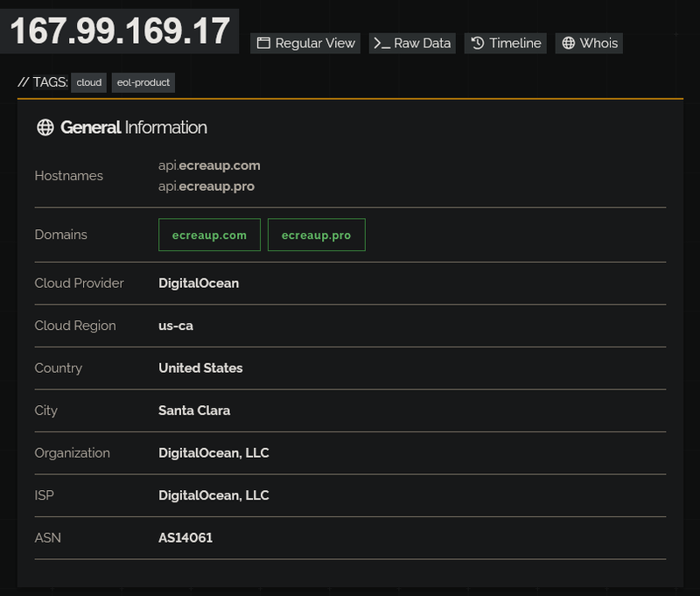Image resolution: width=700 pixels, height=596 pixels.
Task: Click the Raw Data terminal icon
Action: pyautogui.click(x=381, y=43)
